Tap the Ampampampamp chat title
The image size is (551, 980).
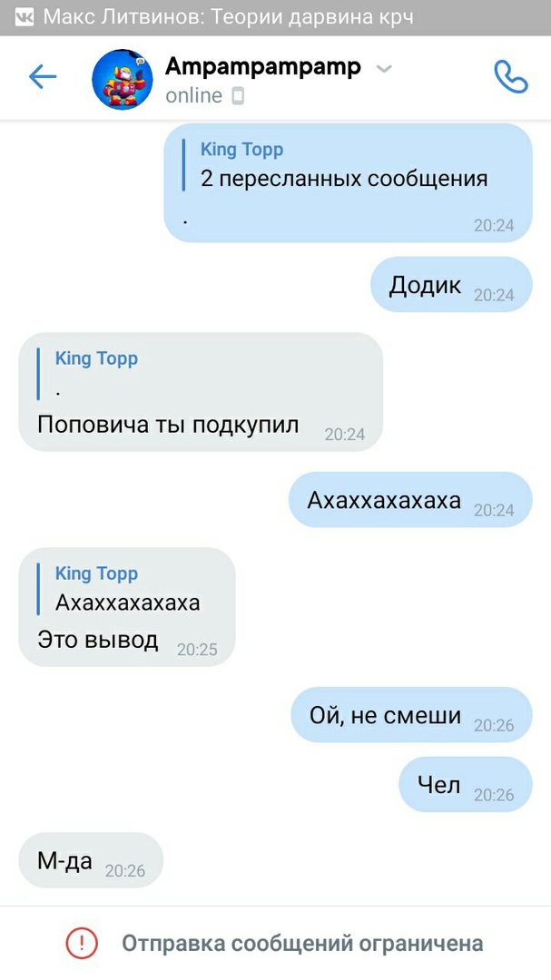262,66
